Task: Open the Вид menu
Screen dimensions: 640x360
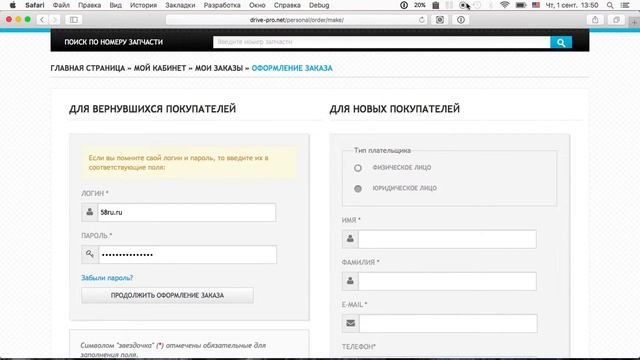Action: click(116, 5)
